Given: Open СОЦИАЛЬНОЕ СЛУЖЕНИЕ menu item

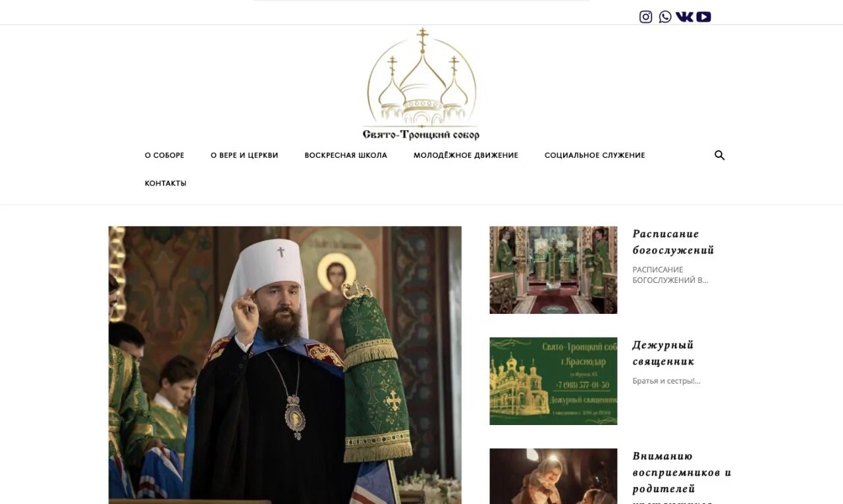Looking at the screenshot, I should pyautogui.click(x=595, y=155).
